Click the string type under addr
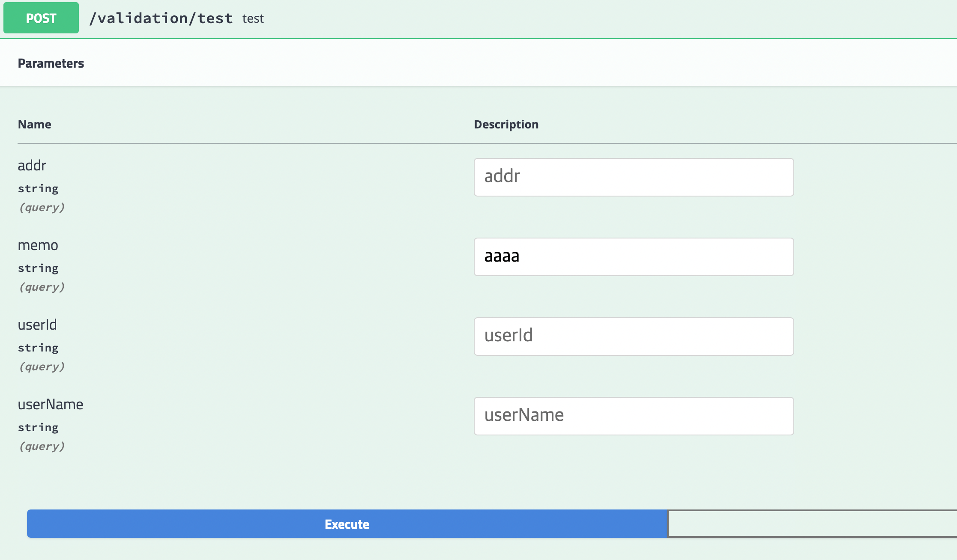Viewport: 957px width, 560px height. pyautogui.click(x=38, y=188)
